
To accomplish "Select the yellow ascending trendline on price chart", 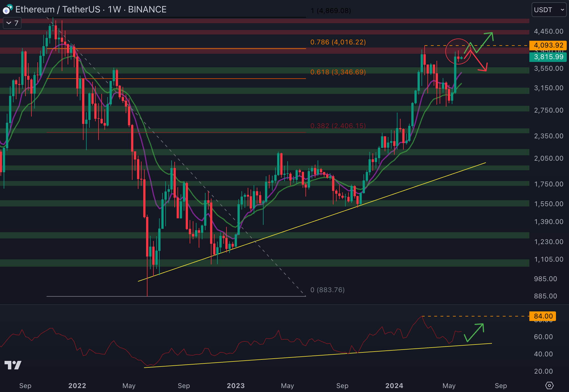I will [311, 223].
